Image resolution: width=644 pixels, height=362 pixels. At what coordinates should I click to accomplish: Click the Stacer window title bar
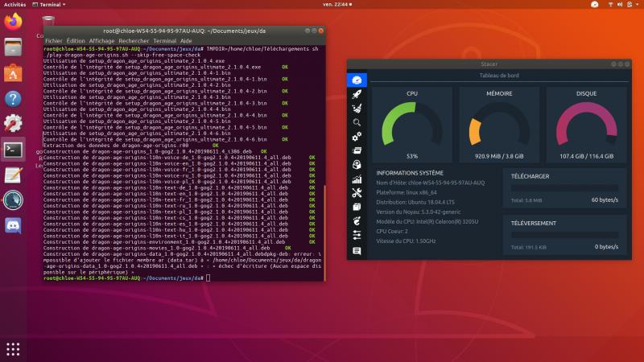(x=489, y=64)
